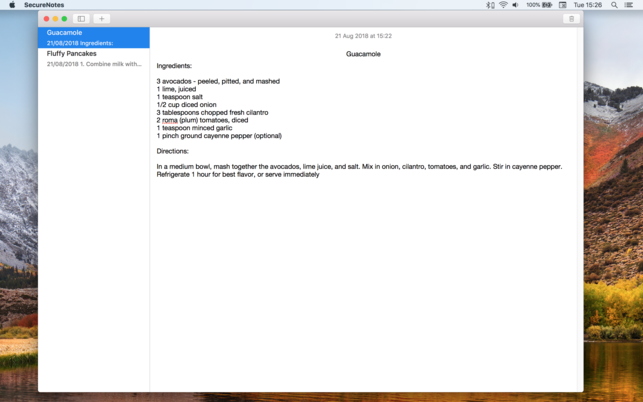The width and height of the screenshot is (643, 402).
Task: Click the '3 avocados' ingredient line
Action: pyautogui.click(x=218, y=81)
